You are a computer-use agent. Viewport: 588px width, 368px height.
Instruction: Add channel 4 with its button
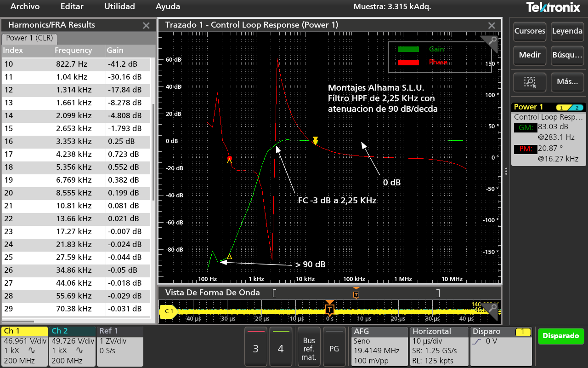281,346
